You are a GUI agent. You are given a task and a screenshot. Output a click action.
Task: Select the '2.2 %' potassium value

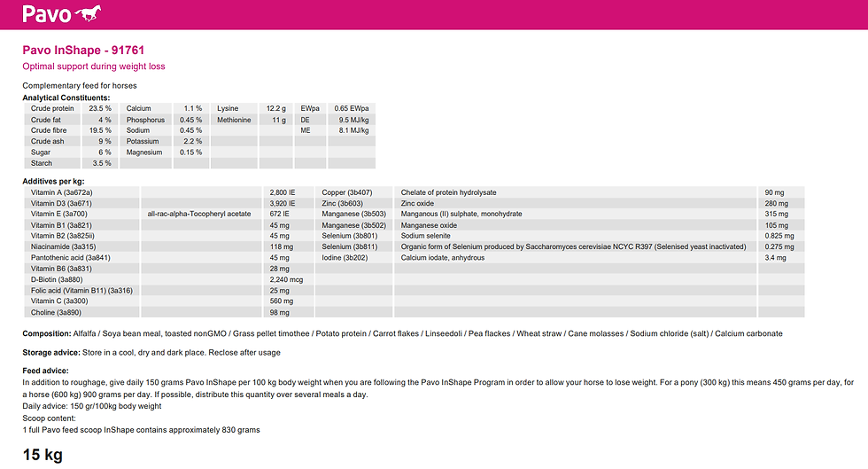[193, 141]
